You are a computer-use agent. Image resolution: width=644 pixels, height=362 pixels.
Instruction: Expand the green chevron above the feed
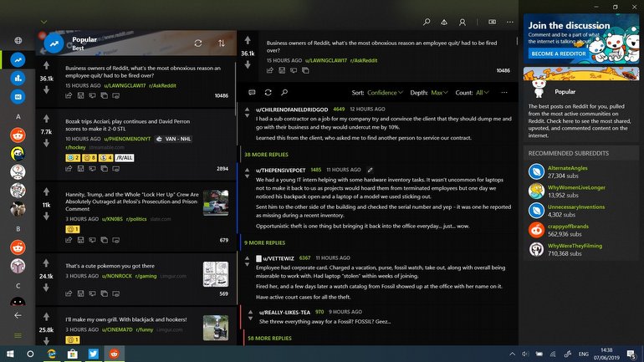[x=44, y=22]
